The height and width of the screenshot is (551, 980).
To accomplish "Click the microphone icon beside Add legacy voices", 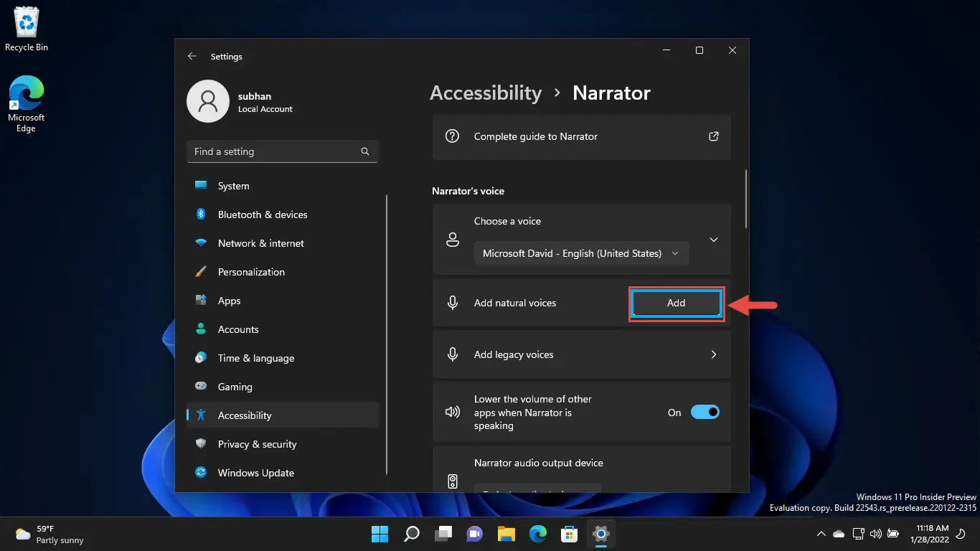I will (452, 354).
